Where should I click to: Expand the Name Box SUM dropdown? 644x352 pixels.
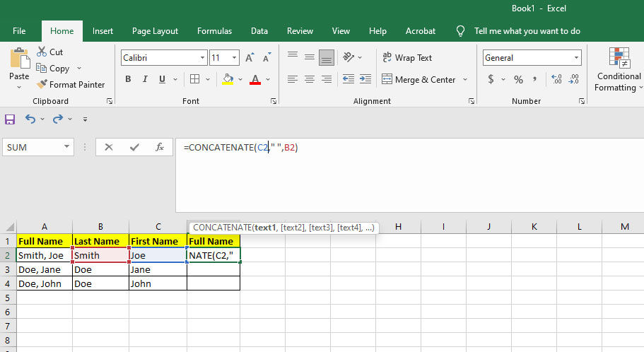click(x=66, y=147)
